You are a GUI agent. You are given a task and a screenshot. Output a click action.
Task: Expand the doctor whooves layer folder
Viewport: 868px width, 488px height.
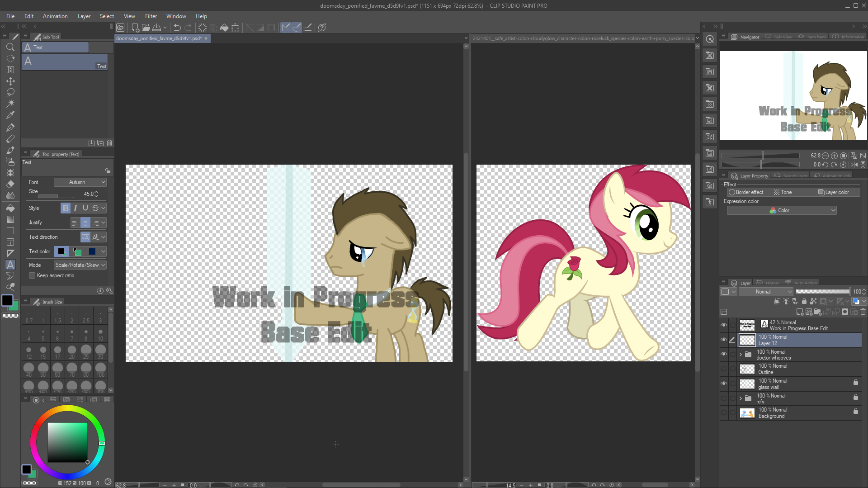741,355
